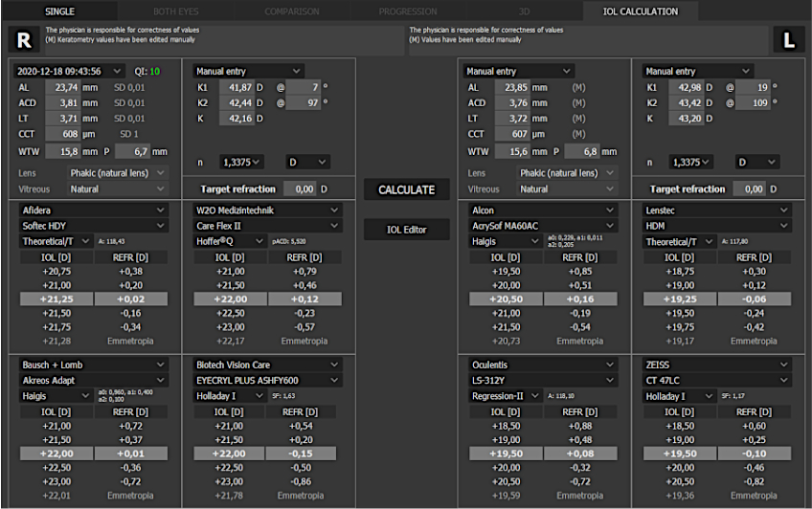The height and width of the screenshot is (509, 812).
Task: Expand right eye Lens Phakic dropdown
Action: click(x=117, y=173)
